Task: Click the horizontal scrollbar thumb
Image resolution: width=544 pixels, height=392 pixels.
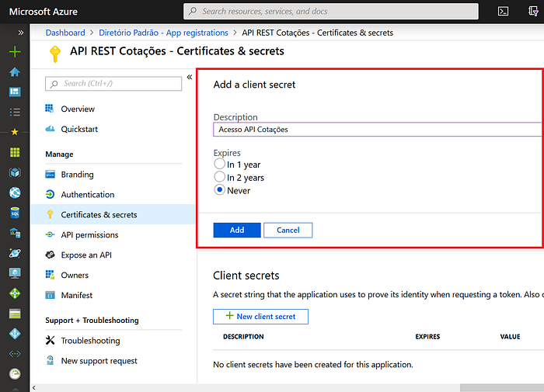Action: [502, 387]
